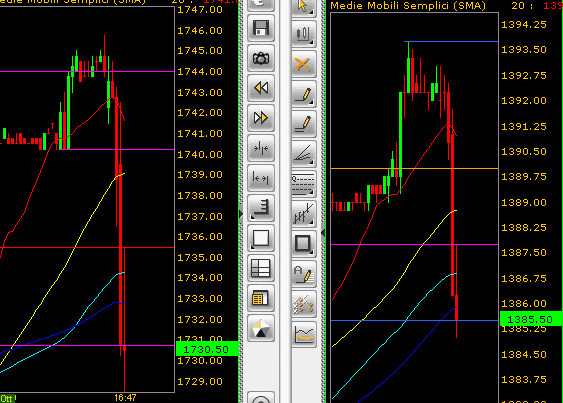Click the arrow pointer selection tool

pyautogui.click(x=304, y=7)
